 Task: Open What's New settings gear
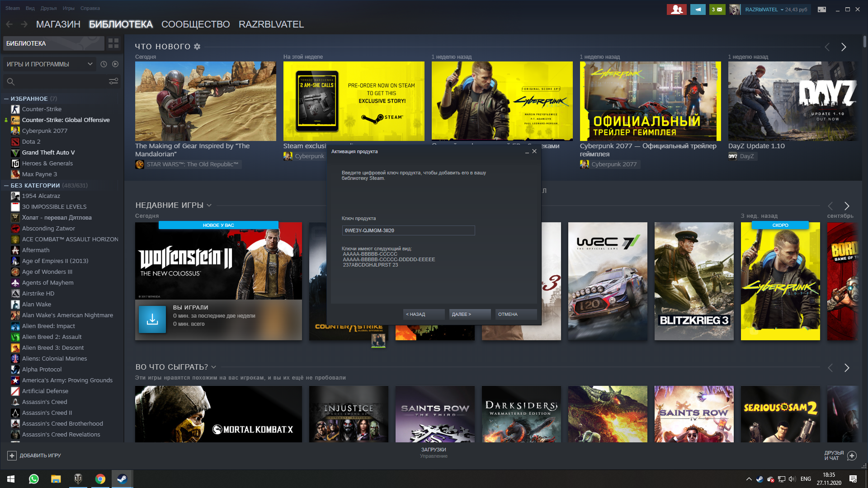pyautogui.click(x=197, y=47)
